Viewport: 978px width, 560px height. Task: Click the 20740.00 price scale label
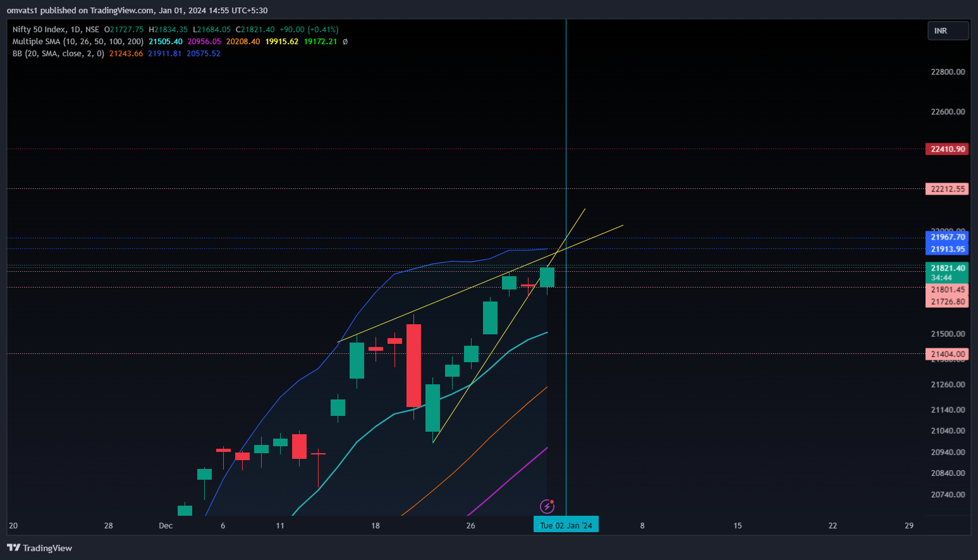tap(948, 495)
